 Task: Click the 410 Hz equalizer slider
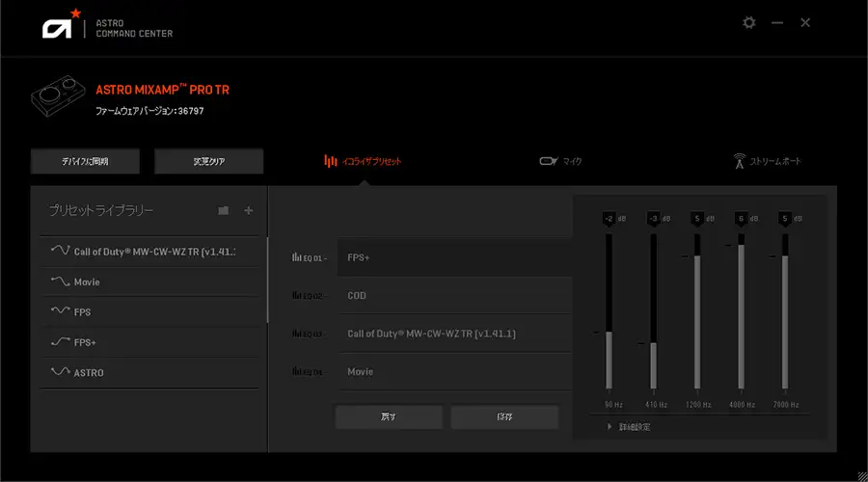[653, 311]
